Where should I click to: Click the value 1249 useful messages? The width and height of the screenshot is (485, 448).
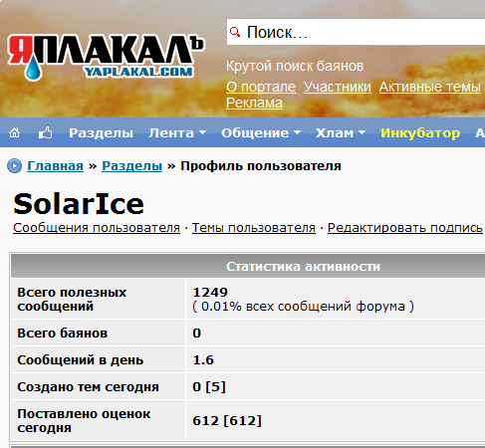coord(210,292)
